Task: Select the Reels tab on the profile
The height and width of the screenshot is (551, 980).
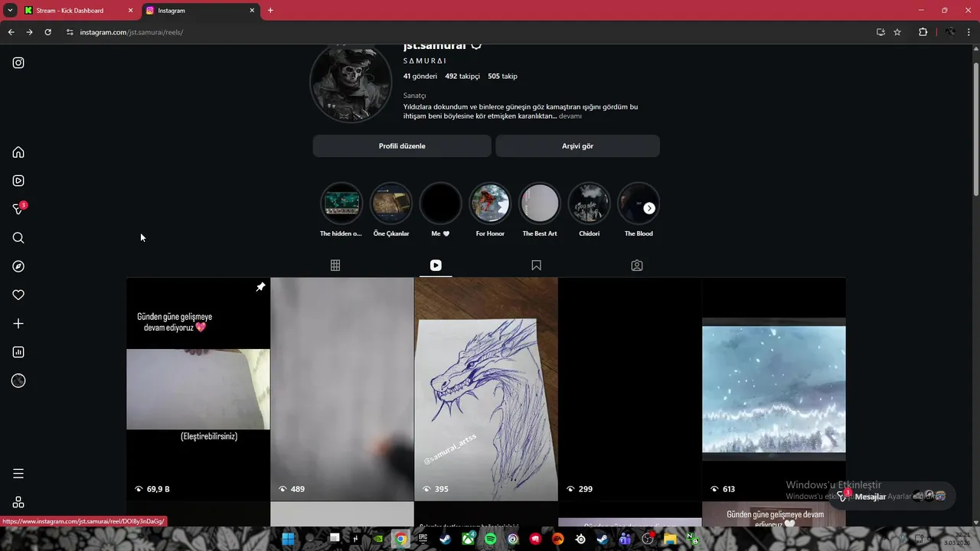Action: coord(436,266)
